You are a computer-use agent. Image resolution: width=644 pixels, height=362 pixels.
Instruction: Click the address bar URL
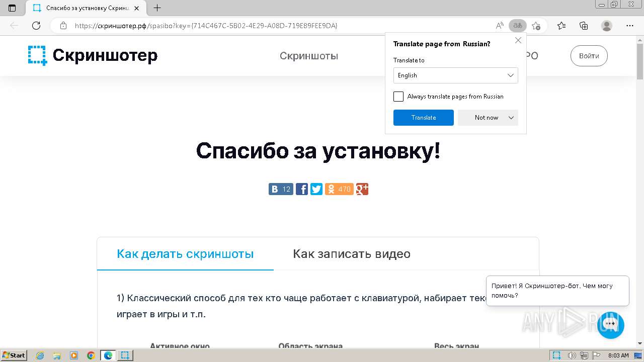tap(206, 26)
